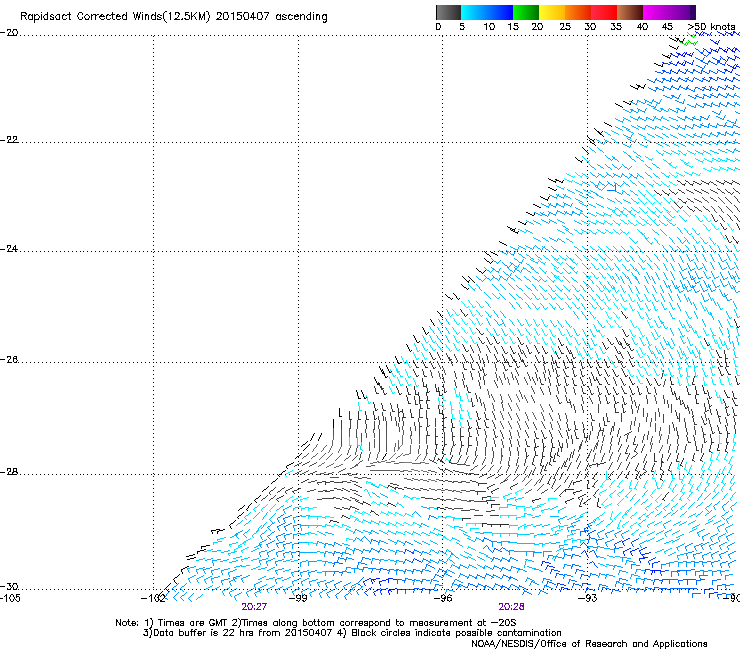This screenshot has width=740, height=650.
Task: Click the -26 latitude axis label
Action: coord(9,360)
